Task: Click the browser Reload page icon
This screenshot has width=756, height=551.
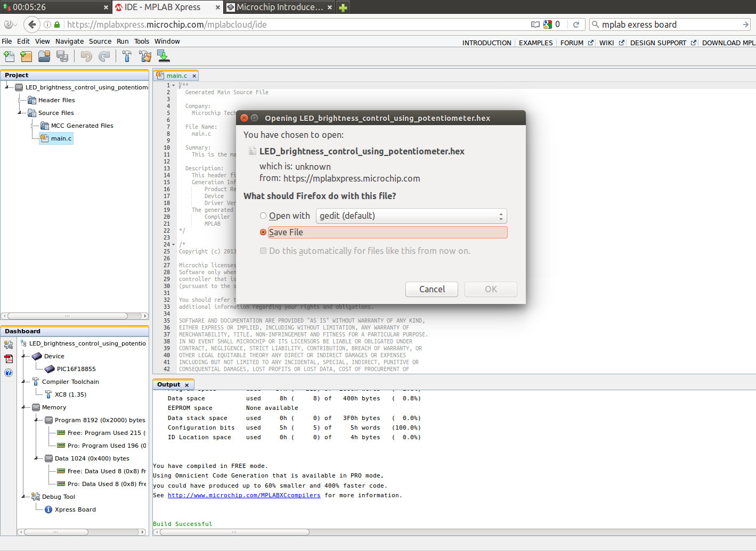Action: pos(576,24)
